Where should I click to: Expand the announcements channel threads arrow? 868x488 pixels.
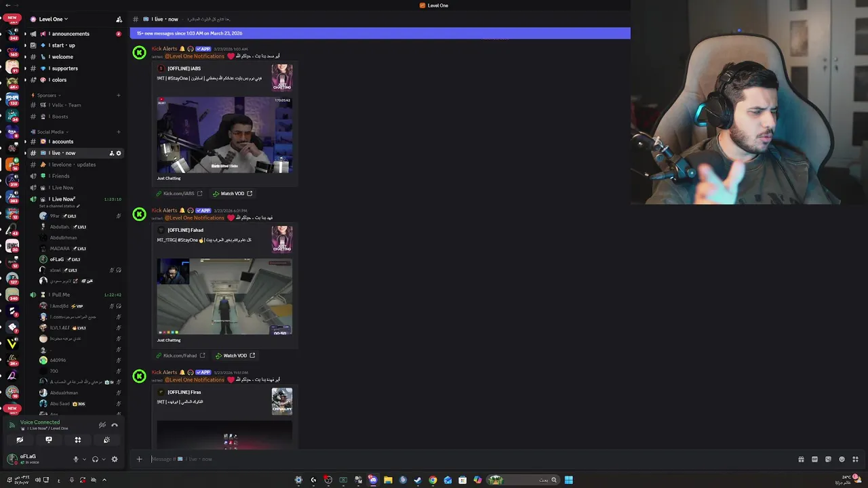(25, 34)
